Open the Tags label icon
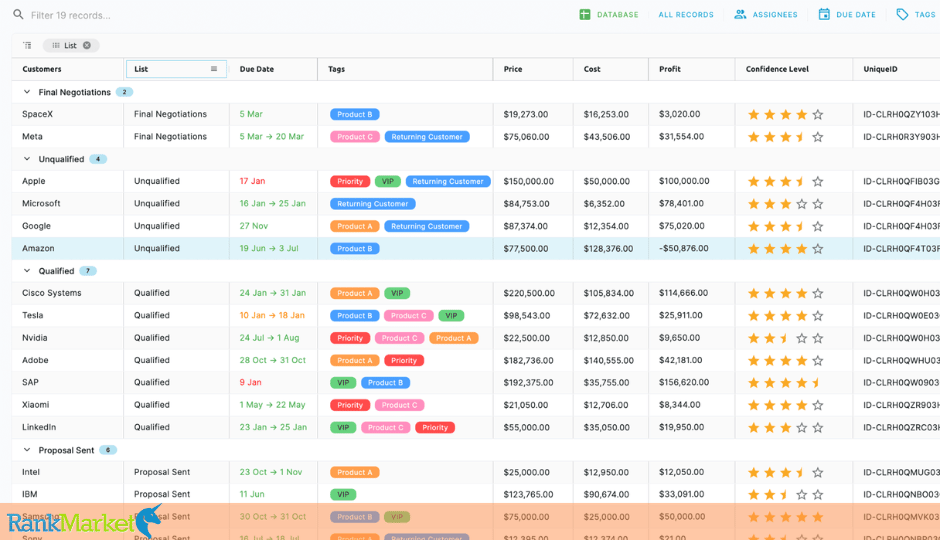The width and height of the screenshot is (940, 540). point(902,14)
